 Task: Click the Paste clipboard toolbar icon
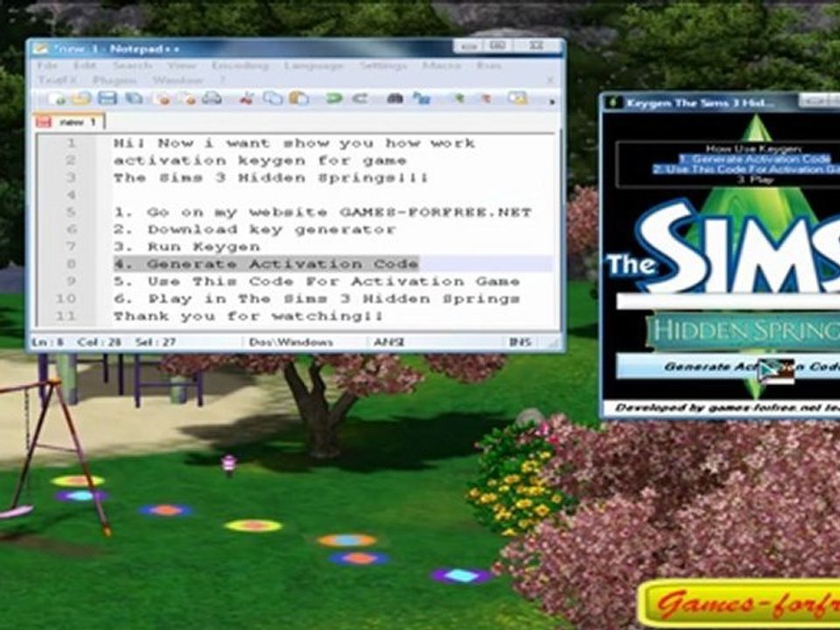[299, 99]
